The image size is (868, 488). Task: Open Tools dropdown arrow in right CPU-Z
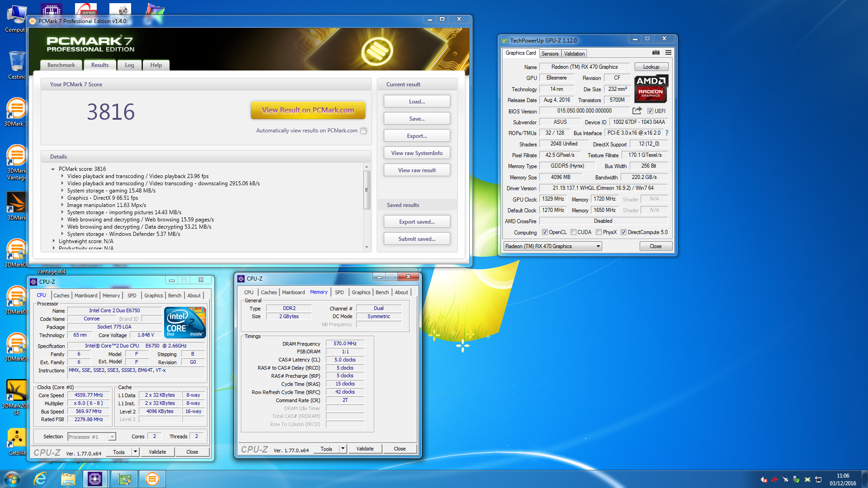click(343, 449)
